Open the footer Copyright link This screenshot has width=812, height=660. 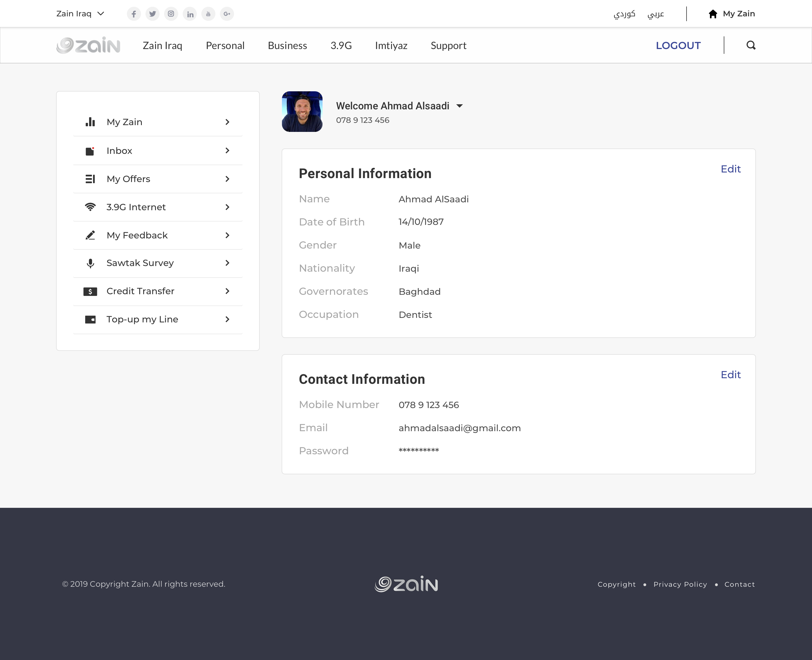click(x=617, y=584)
